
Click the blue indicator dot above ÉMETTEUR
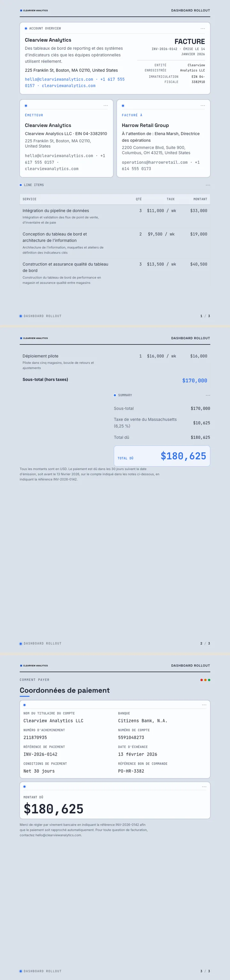[x=26, y=106]
